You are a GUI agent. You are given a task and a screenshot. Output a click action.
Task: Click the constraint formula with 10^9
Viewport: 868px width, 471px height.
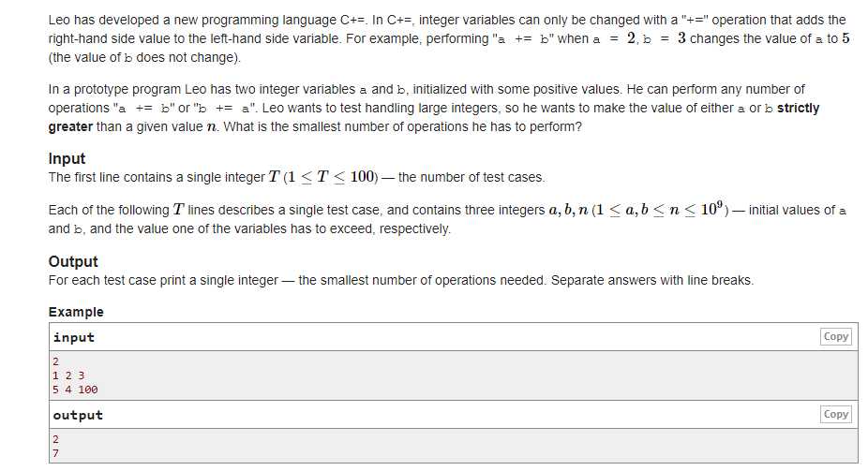click(660, 210)
